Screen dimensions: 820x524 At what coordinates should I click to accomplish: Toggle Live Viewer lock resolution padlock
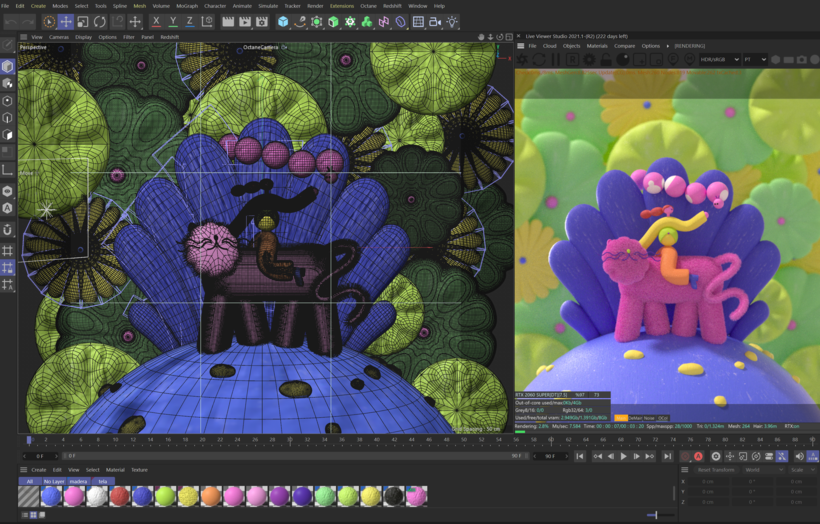click(x=606, y=60)
